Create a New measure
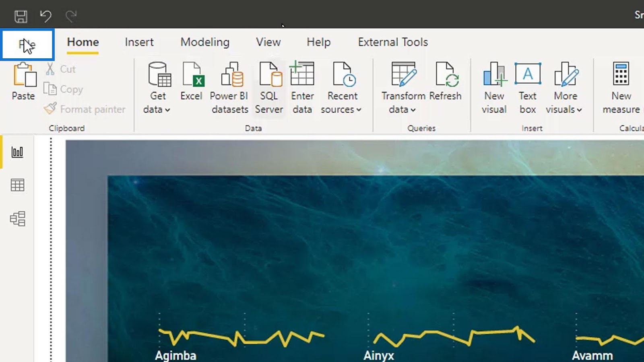 pyautogui.click(x=621, y=88)
